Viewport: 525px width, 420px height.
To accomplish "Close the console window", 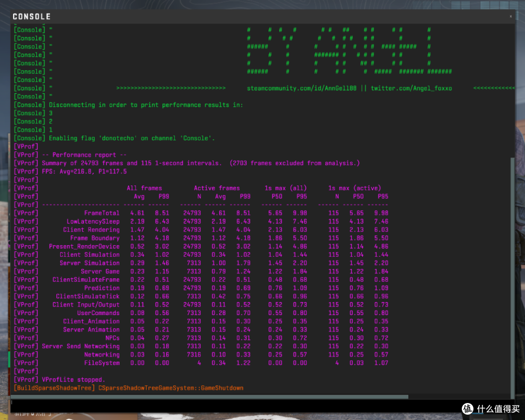I will pyautogui.click(x=510, y=17).
